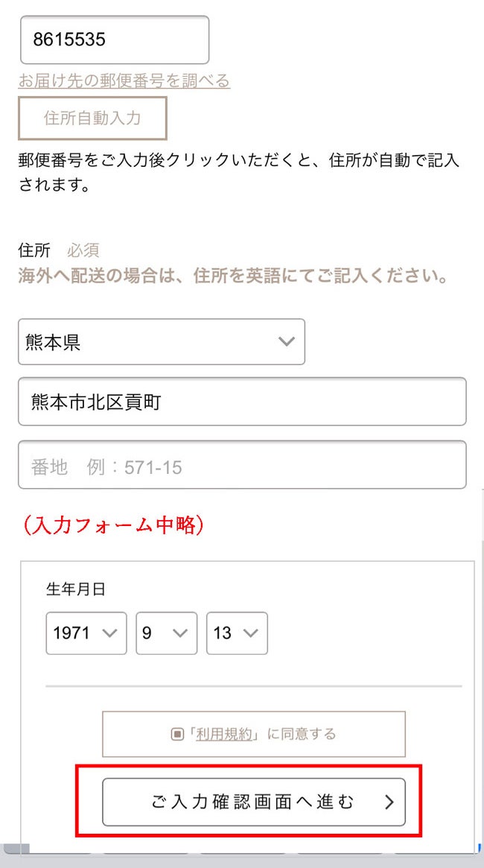The image size is (484, 868).
Task: Click the postal code field containing 8615535
Action: (x=114, y=40)
